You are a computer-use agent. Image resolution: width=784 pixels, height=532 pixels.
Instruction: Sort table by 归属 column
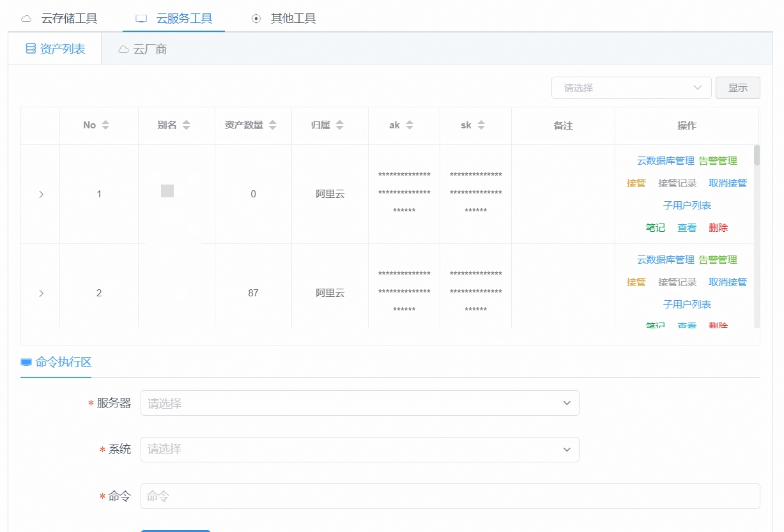coord(339,126)
